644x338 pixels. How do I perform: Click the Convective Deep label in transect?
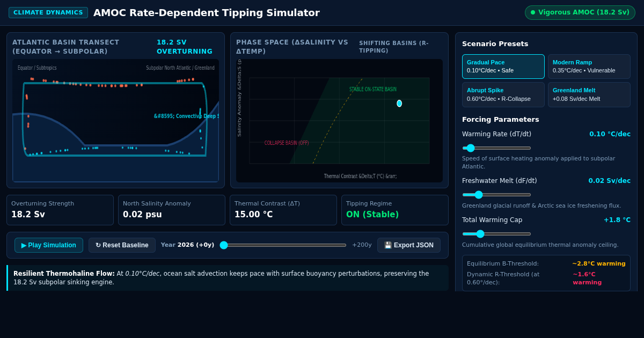tap(186, 116)
